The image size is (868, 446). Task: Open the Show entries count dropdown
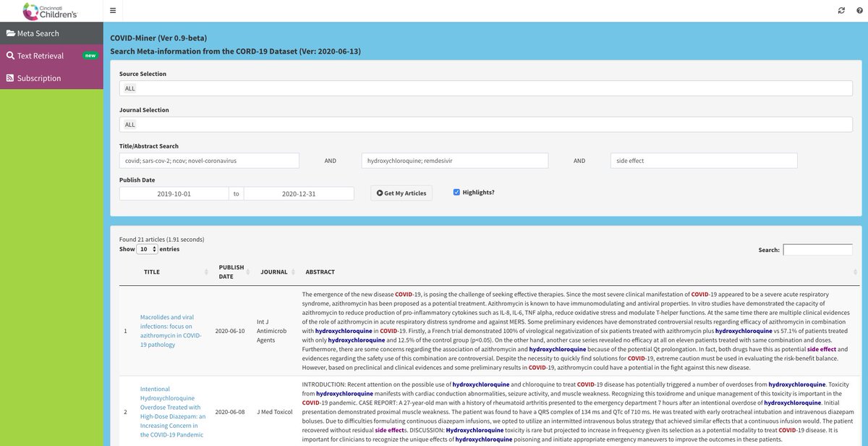[148, 249]
